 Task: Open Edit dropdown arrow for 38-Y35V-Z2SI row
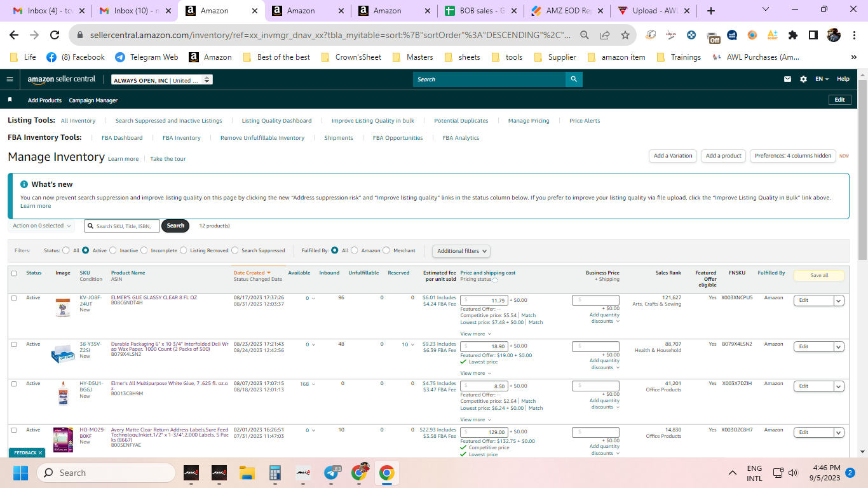coord(839,347)
